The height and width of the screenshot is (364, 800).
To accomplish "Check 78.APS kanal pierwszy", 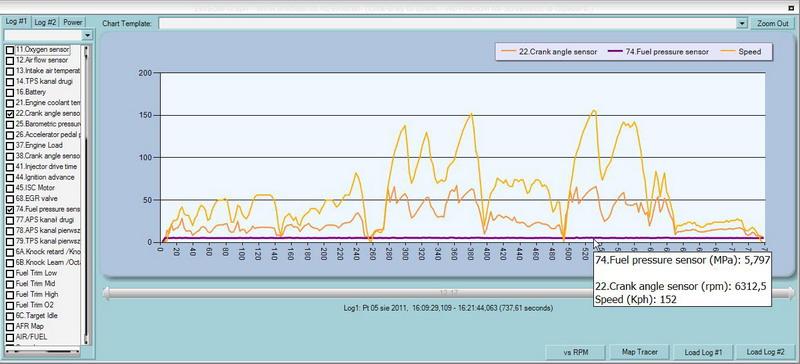I will pyautogui.click(x=10, y=231).
